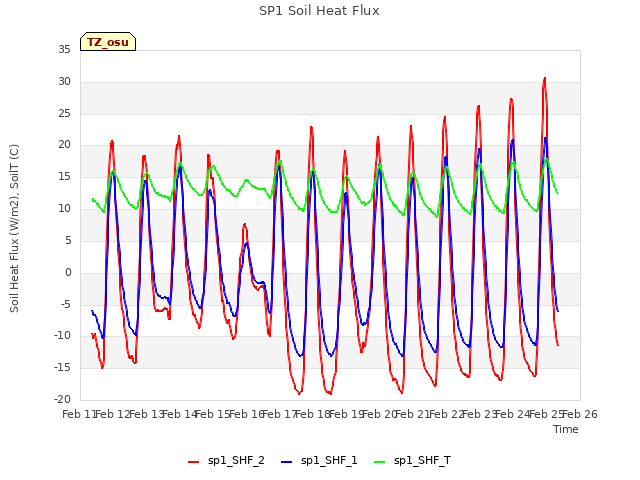Click the -20 y-axis tick label
640x480 pixels.
click(62, 400)
